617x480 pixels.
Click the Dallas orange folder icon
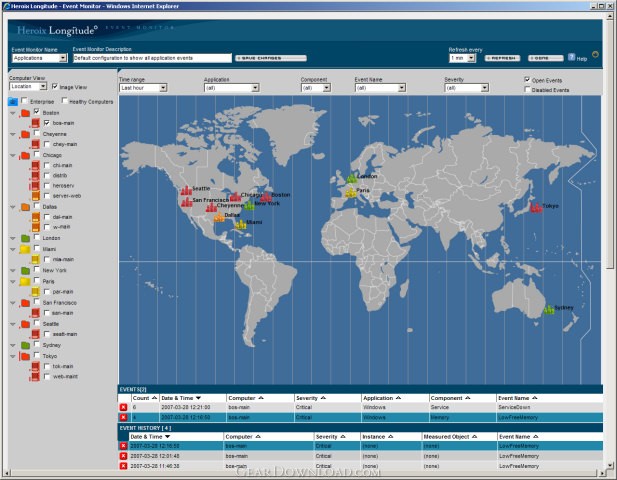click(x=25, y=207)
